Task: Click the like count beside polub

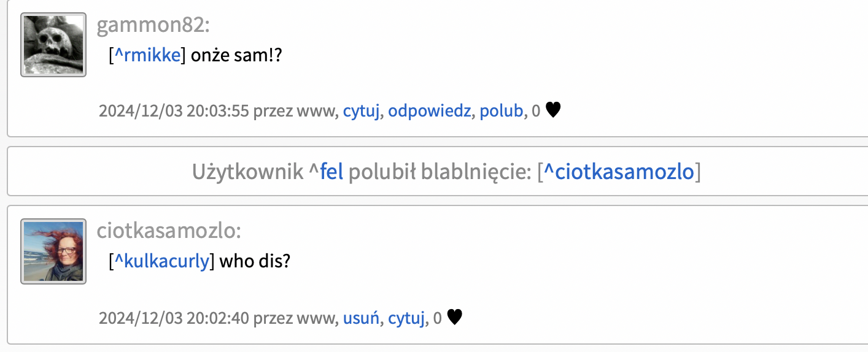Action: [536, 111]
